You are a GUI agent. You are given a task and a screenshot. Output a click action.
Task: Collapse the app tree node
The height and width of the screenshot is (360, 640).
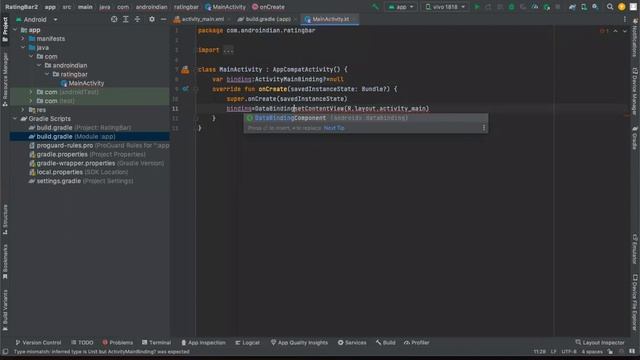pos(15,30)
